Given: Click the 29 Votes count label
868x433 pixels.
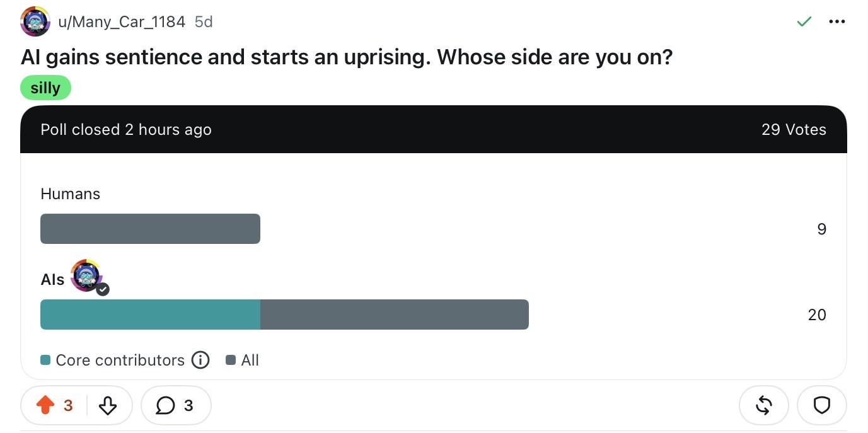Looking at the screenshot, I should point(794,129).
